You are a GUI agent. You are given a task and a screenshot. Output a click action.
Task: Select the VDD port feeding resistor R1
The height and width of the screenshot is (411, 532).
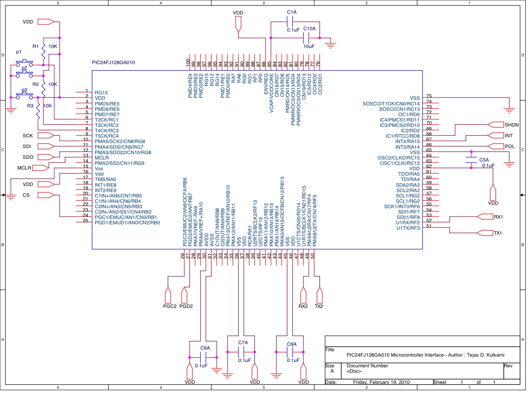[46, 22]
